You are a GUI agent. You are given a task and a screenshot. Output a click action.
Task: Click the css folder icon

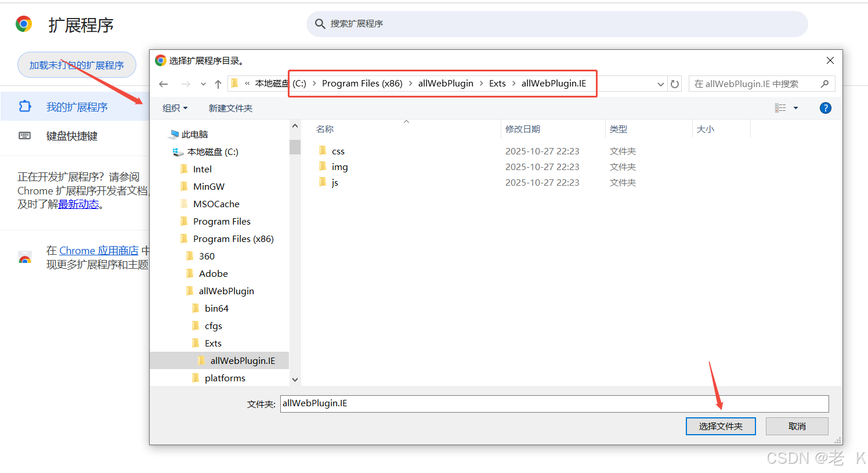pyautogui.click(x=323, y=151)
